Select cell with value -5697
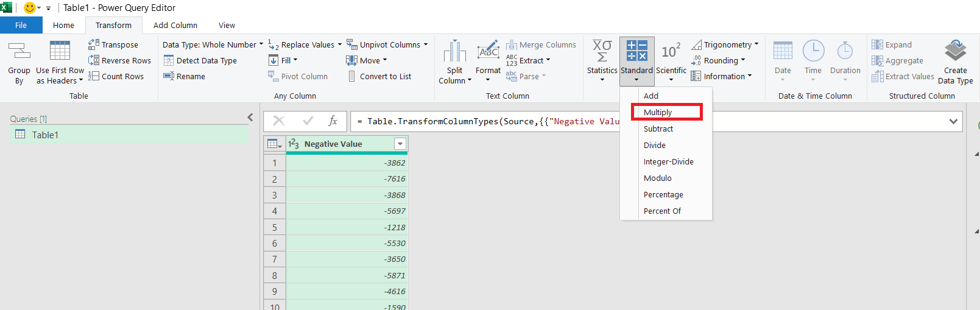980x310 pixels. click(347, 211)
